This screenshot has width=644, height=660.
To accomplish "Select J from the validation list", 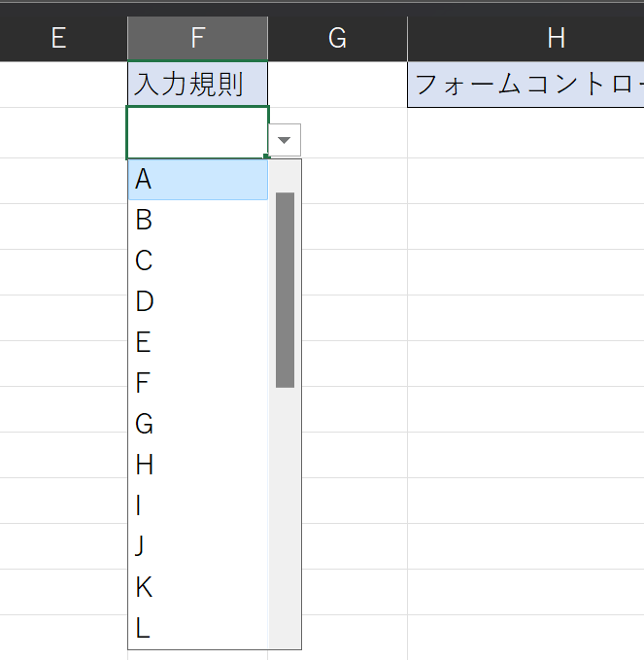I will tap(198, 547).
